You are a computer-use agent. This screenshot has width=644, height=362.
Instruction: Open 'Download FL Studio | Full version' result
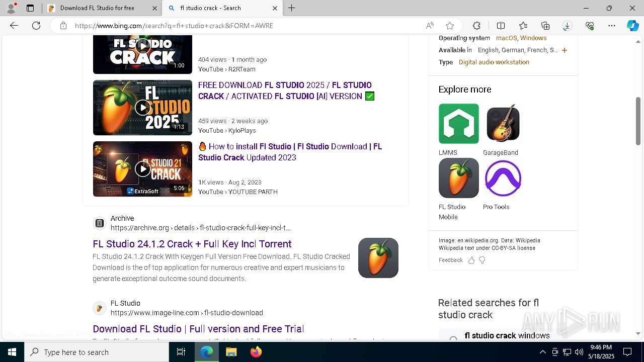(x=198, y=329)
